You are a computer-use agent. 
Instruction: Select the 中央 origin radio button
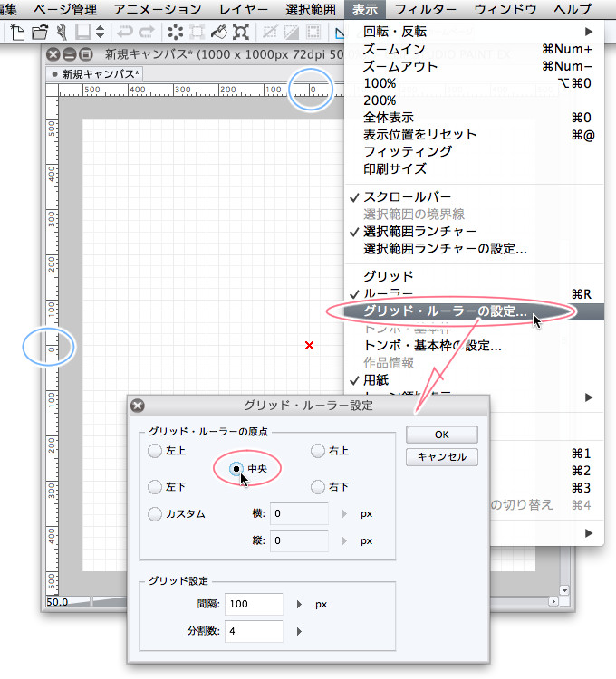(236, 469)
